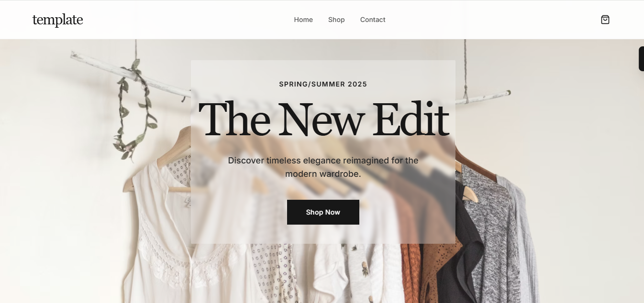Click the patterned floral blouse in photo
This screenshot has height=303, width=644.
pyautogui.click(x=275, y=273)
